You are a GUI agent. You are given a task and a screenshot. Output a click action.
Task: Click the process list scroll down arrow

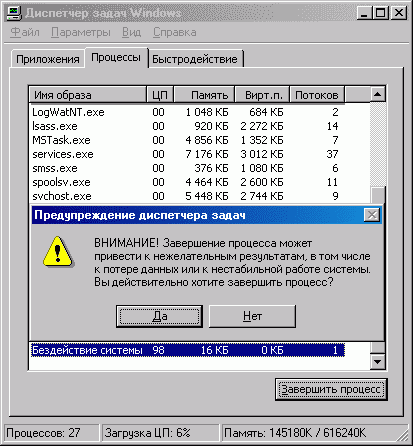378,361
